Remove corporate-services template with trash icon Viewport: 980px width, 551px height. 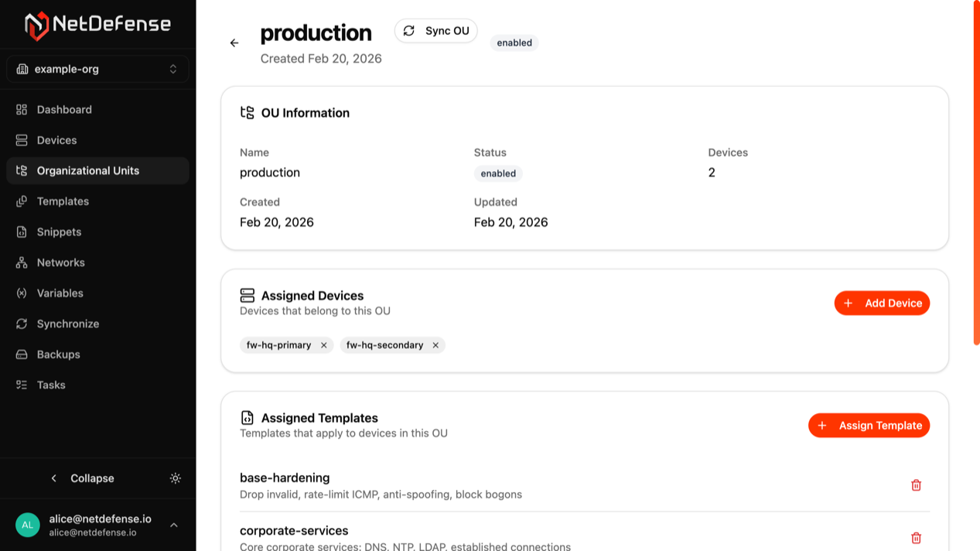pyautogui.click(x=916, y=538)
